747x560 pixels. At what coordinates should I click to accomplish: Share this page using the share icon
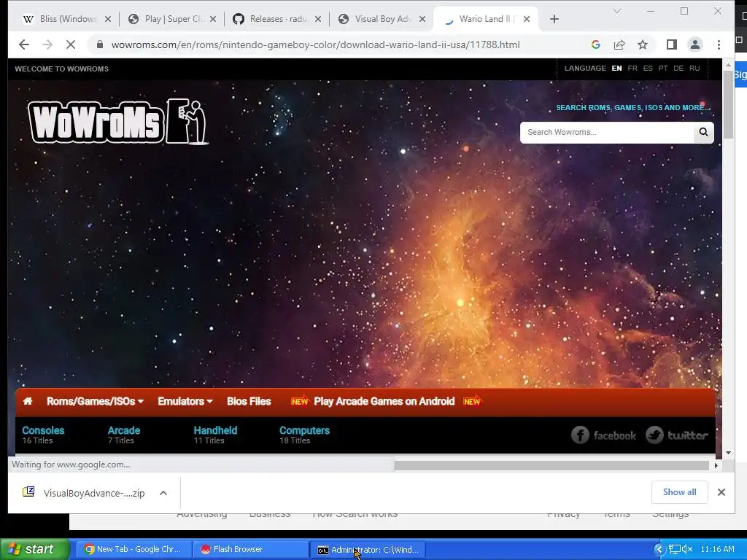pos(619,44)
